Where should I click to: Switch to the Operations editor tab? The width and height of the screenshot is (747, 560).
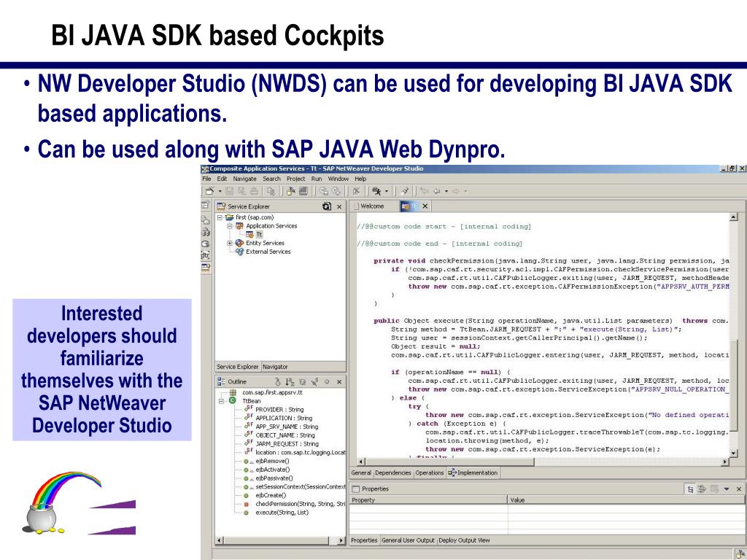tap(429, 472)
